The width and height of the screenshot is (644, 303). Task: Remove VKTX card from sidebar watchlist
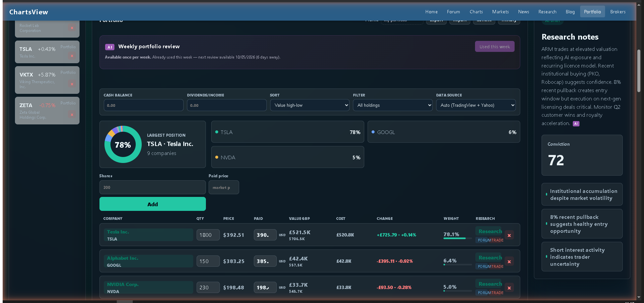click(72, 84)
